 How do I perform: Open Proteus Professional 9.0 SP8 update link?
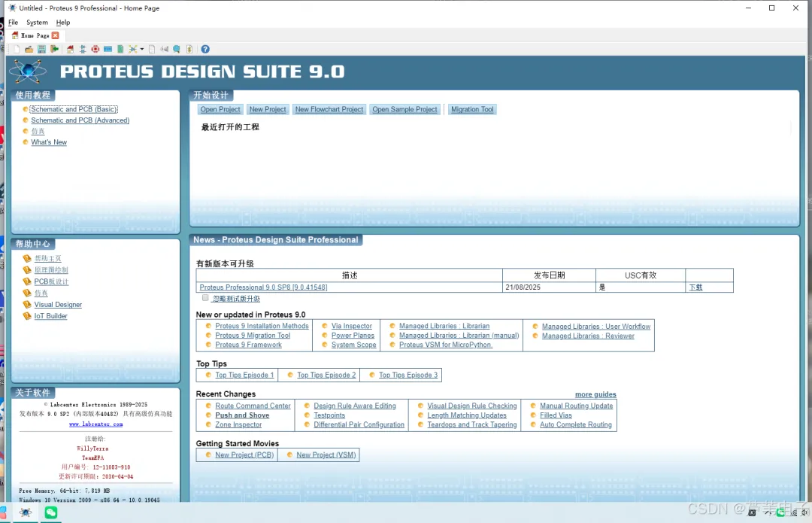pyautogui.click(x=263, y=287)
